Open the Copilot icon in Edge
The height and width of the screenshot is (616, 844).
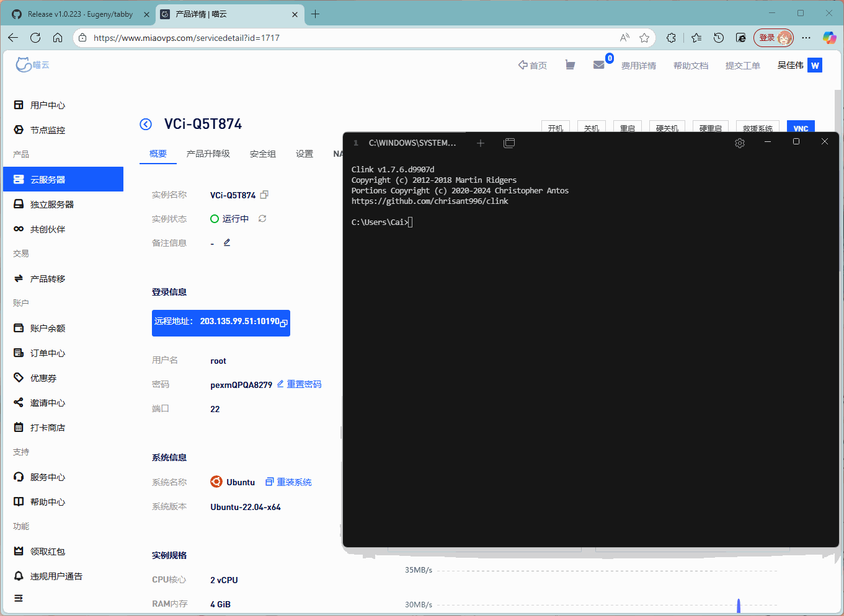click(829, 38)
